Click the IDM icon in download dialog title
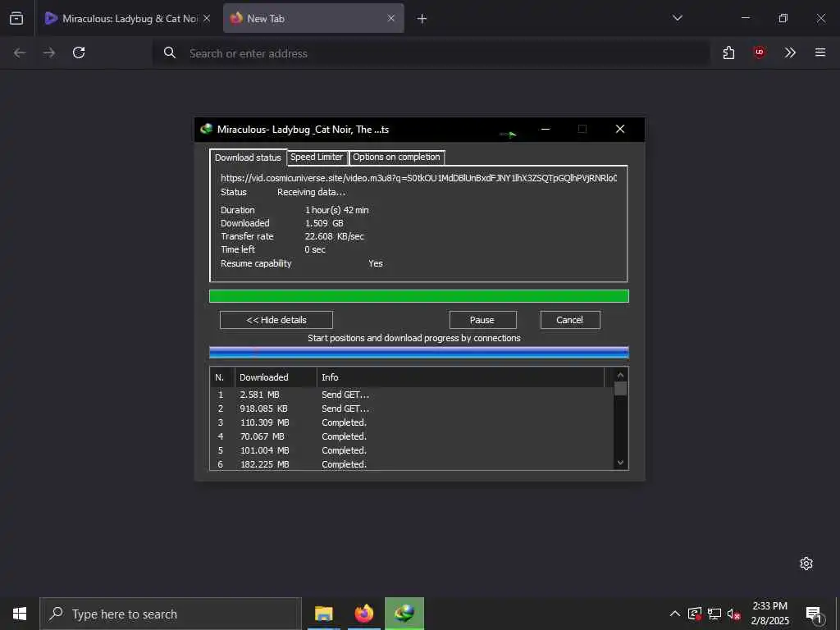 coord(206,129)
